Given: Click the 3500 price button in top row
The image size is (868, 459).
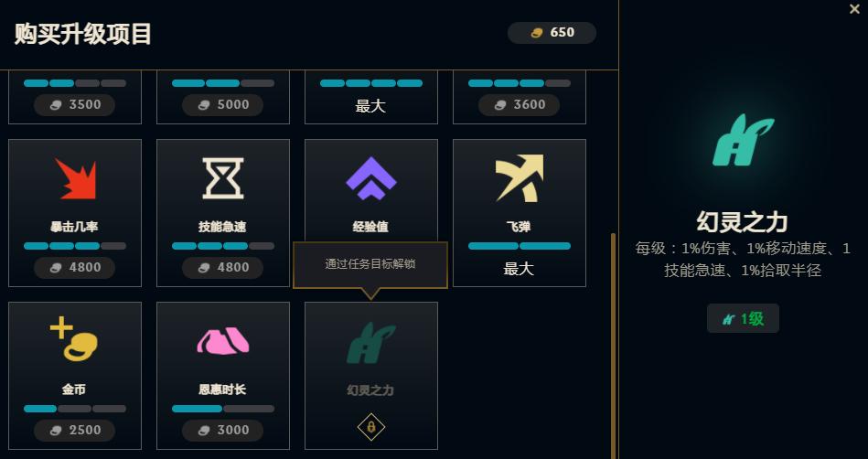Looking at the screenshot, I should 75,104.
